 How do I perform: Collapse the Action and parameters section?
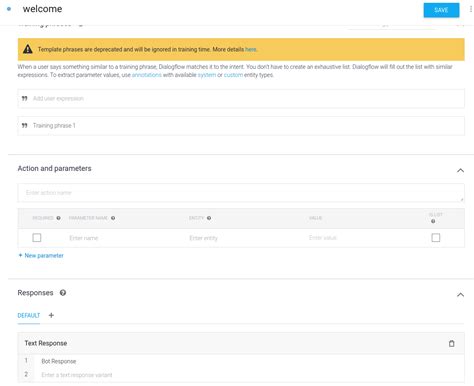coord(460,170)
